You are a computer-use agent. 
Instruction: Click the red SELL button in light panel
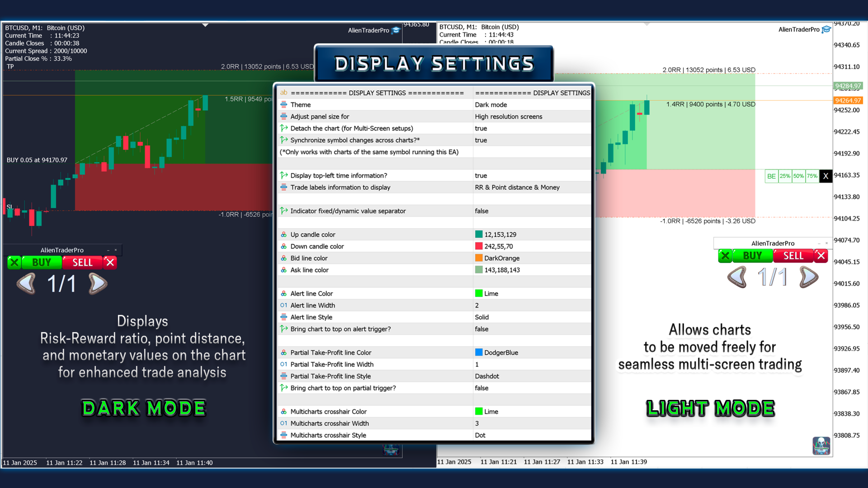793,256
